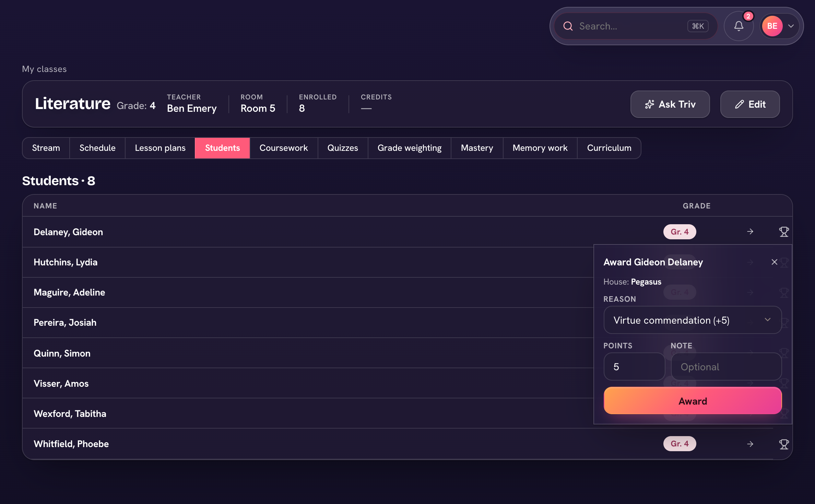Viewport: 815px width, 504px height.
Task: Click the teacher name Ben Emery
Action: pyautogui.click(x=192, y=108)
